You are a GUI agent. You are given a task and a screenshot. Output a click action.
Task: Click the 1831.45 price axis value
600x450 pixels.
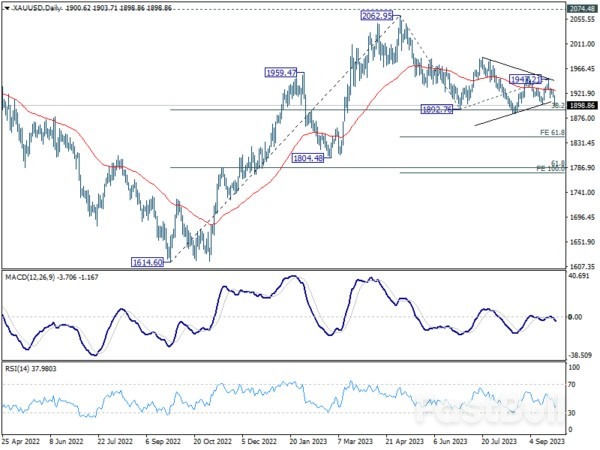582,143
